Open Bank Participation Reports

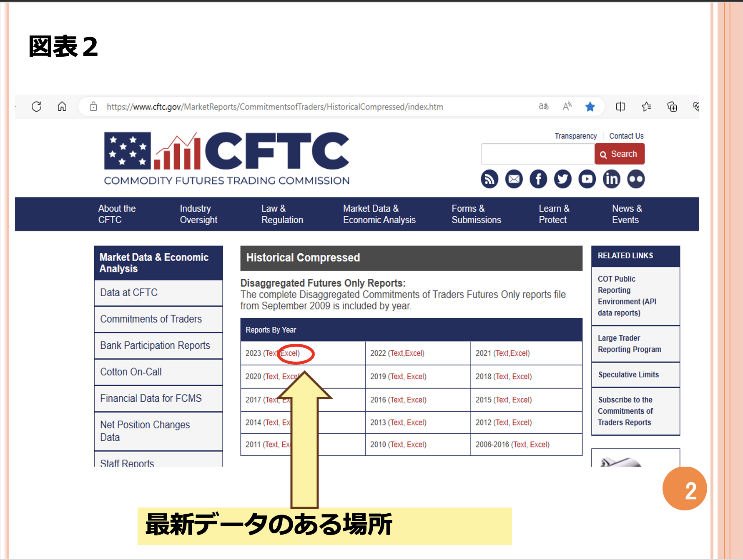158,346
